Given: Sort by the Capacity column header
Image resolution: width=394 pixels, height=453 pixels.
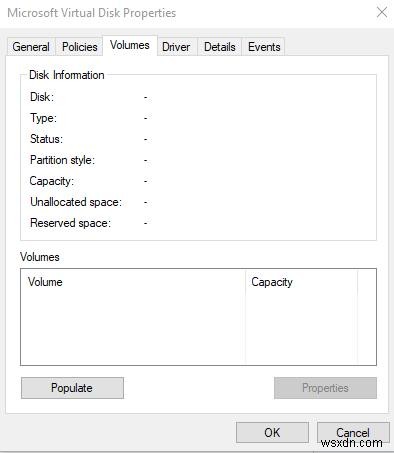Looking at the screenshot, I should 302,282.
